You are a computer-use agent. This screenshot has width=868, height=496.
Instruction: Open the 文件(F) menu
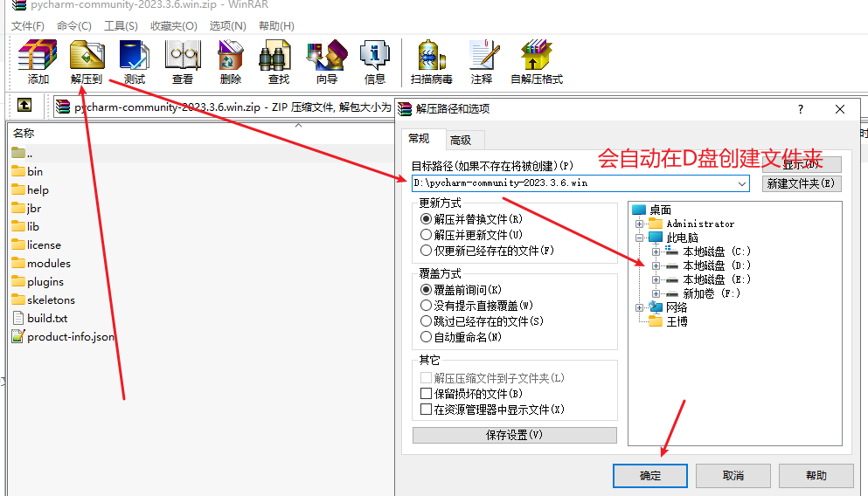(28, 26)
